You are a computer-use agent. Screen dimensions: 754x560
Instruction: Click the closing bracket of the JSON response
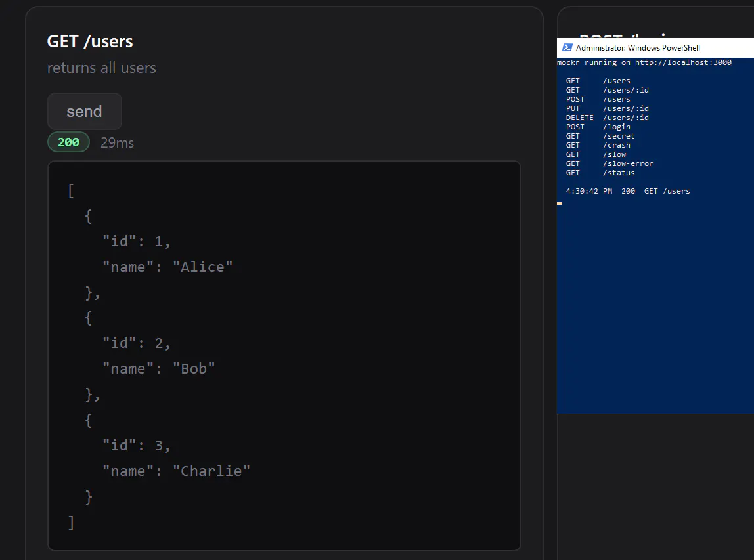71,523
